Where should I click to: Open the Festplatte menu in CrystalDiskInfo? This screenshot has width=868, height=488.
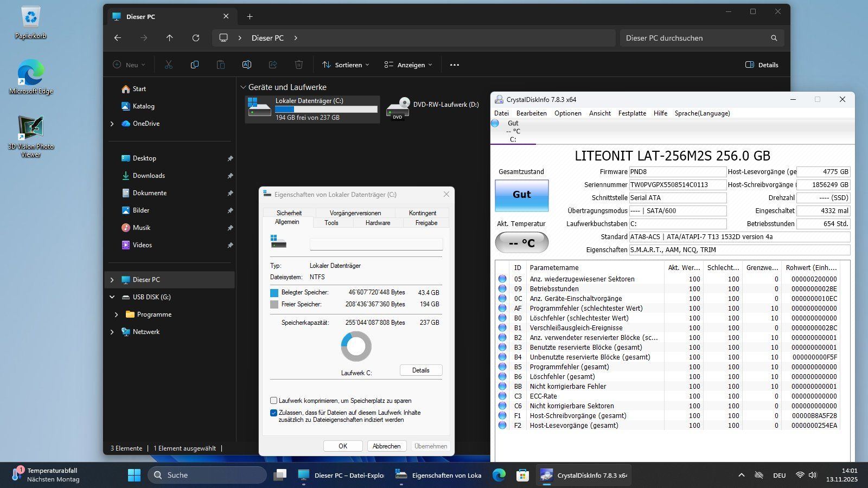tap(632, 113)
